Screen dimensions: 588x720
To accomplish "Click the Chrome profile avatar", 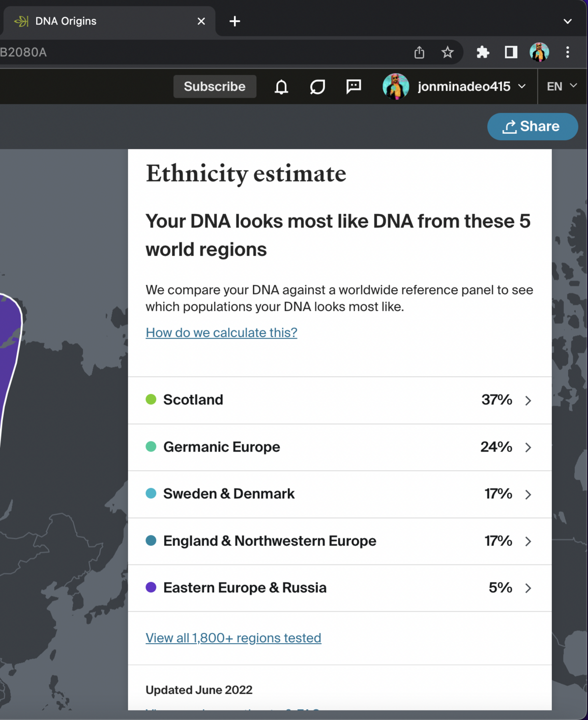I will click(x=539, y=52).
